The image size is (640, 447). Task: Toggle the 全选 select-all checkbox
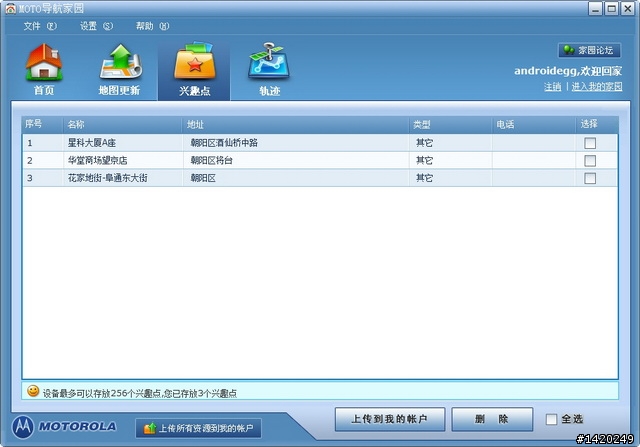coord(551,419)
